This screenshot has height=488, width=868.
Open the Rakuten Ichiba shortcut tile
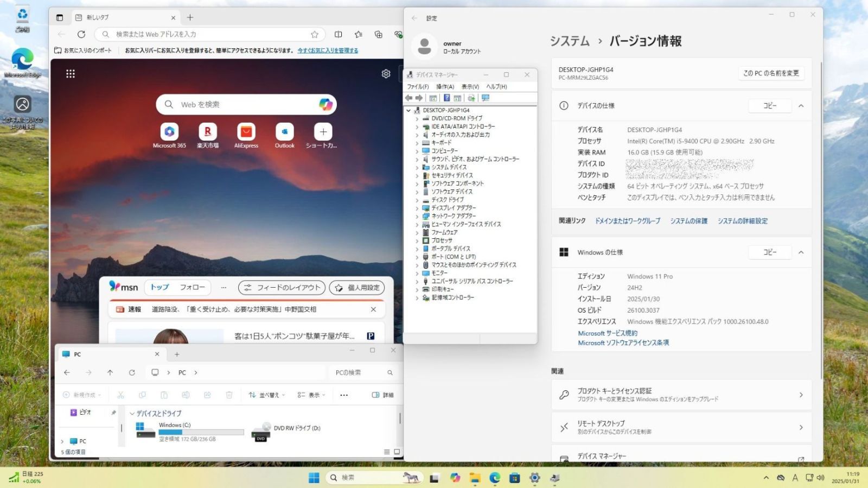207,132
